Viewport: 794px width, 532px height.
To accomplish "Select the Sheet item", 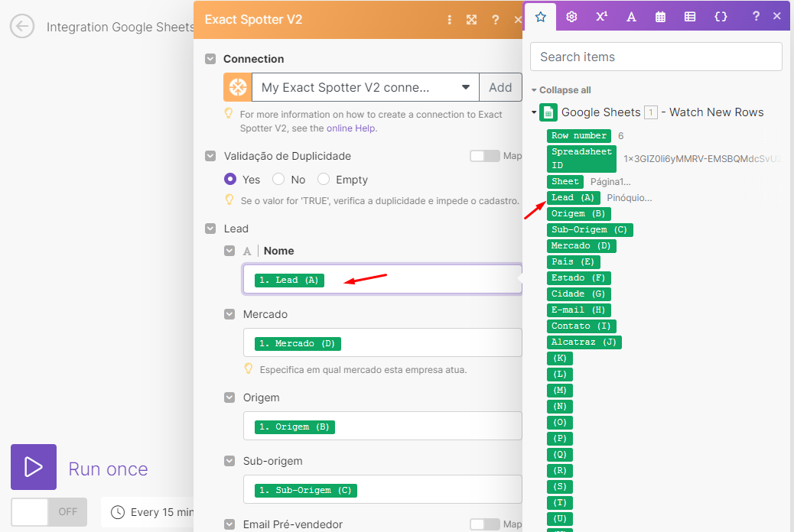I will click(x=565, y=181).
